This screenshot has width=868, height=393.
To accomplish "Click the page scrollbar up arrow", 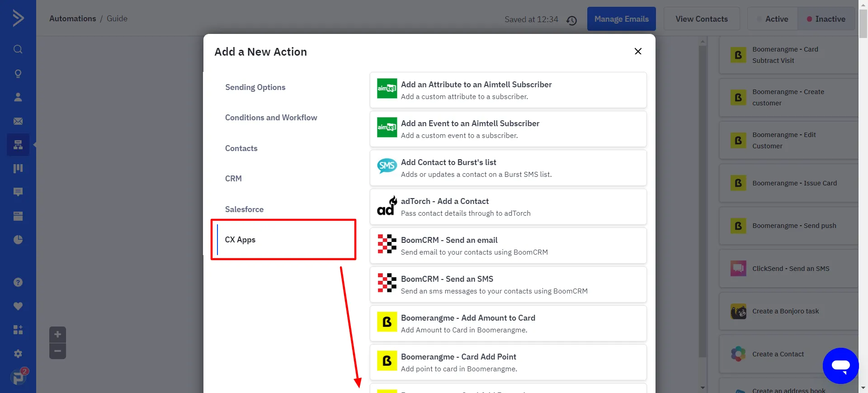I will [863, 4].
